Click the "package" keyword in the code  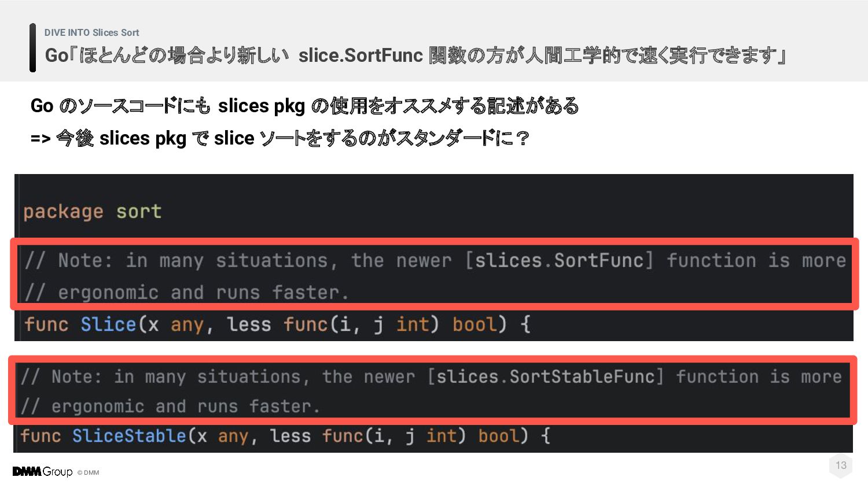click(63, 212)
